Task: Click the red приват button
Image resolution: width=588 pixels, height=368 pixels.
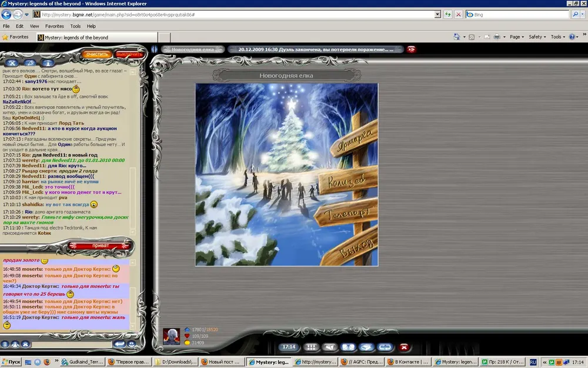Action: tap(100, 246)
